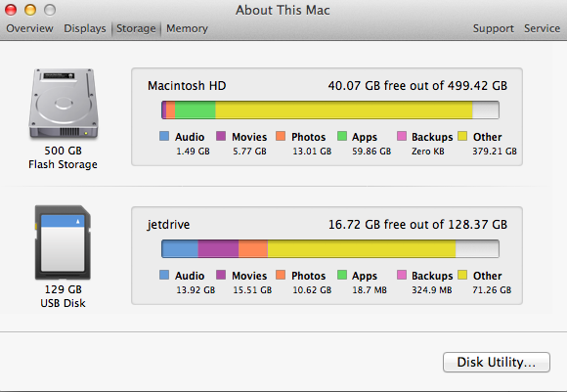
Task: Open the Support link
Action: (x=494, y=28)
